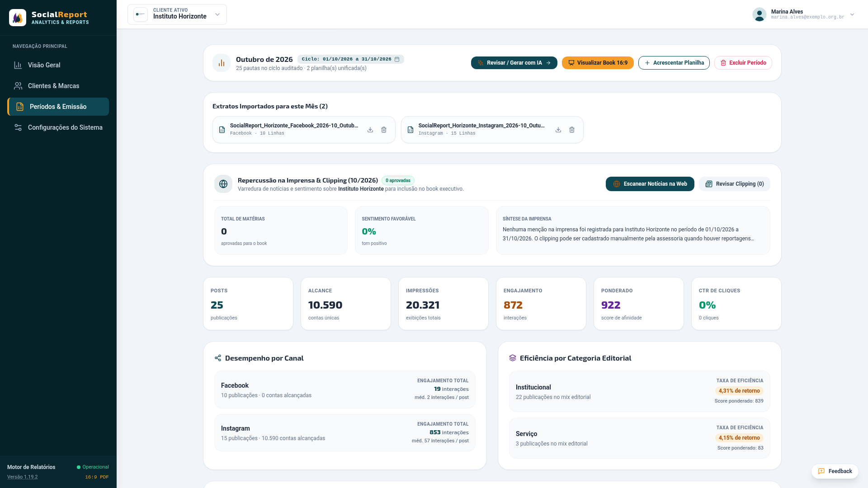
Task: Select the Institucional category row
Action: (x=640, y=391)
